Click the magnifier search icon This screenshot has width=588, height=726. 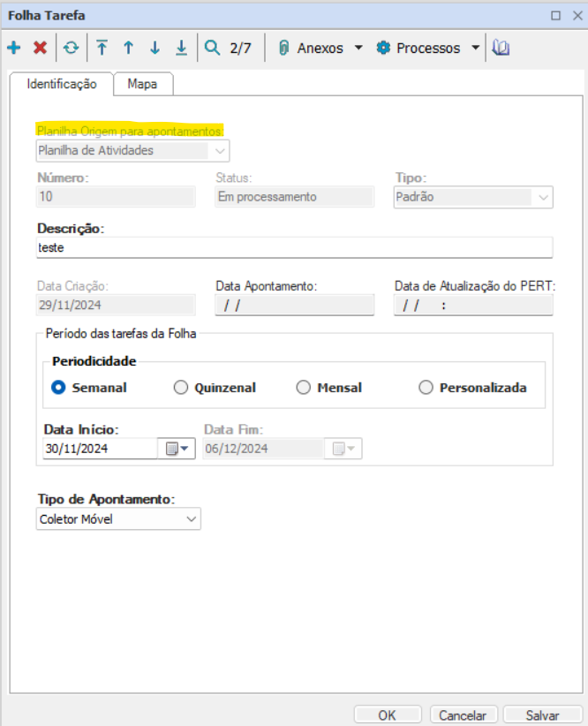coord(212,49)
